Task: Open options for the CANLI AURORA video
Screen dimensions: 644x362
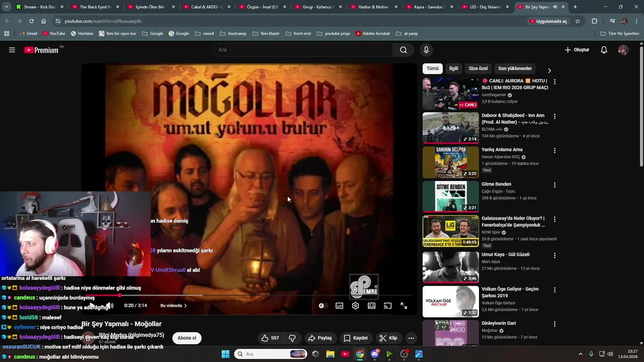Action: (554, 81)
